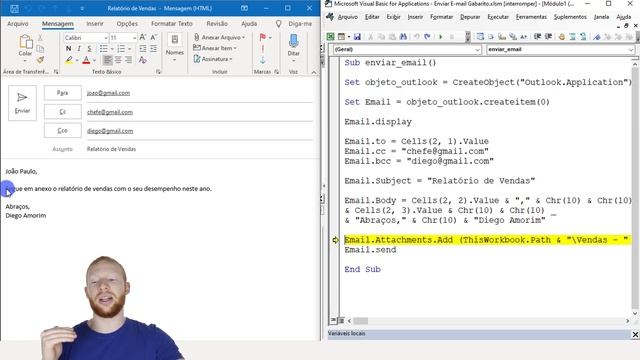Click the Assunto field with Relatório de Vendas
Image resolution: width=640 pixels, height=360 pixels.
pyautogui.click(x=199, y=149)
